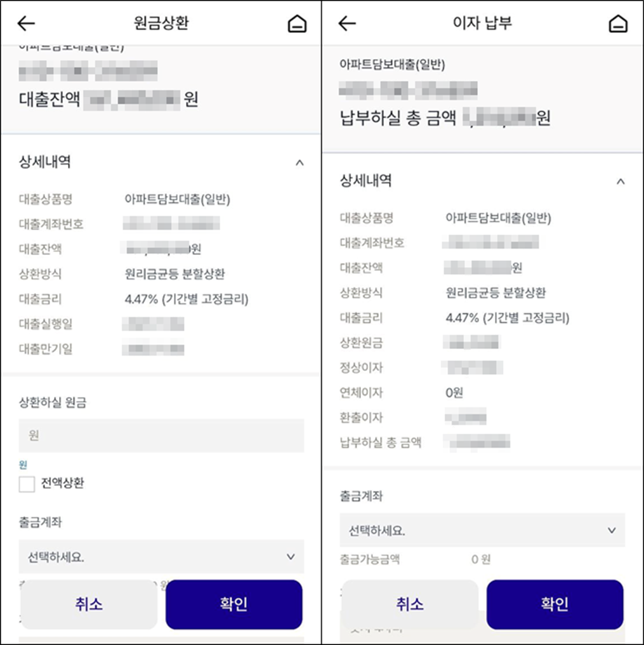Viewport: 644px width, 645px height.
Task: Tap home icon on 이자 납부 screen
Action: pyautogui.click(x=617, y=23)
